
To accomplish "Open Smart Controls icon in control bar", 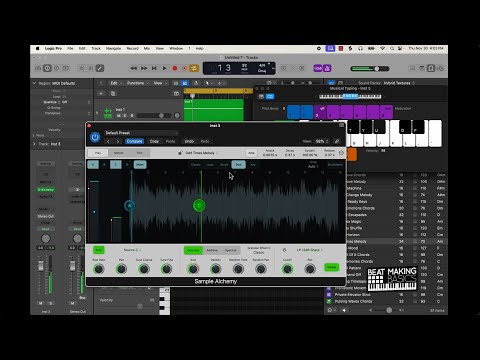I will (x=81, y=68).
